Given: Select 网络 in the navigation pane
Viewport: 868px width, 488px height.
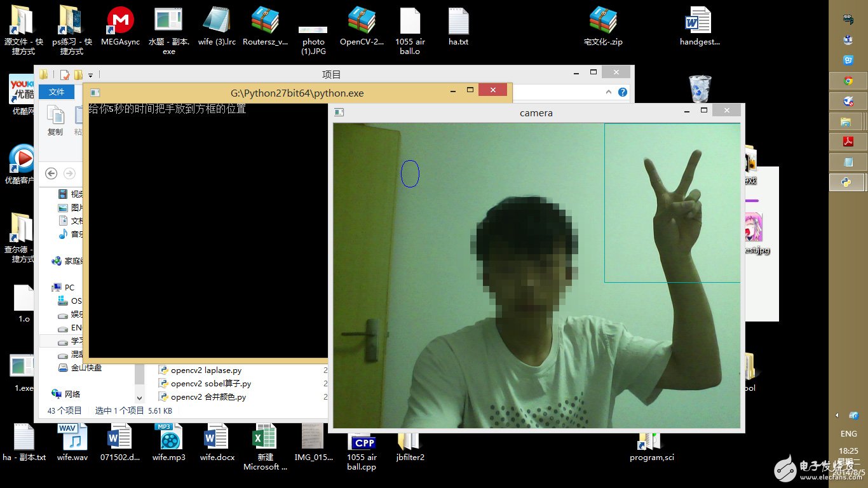Looking at the screenshot, I should click(72, 394).
